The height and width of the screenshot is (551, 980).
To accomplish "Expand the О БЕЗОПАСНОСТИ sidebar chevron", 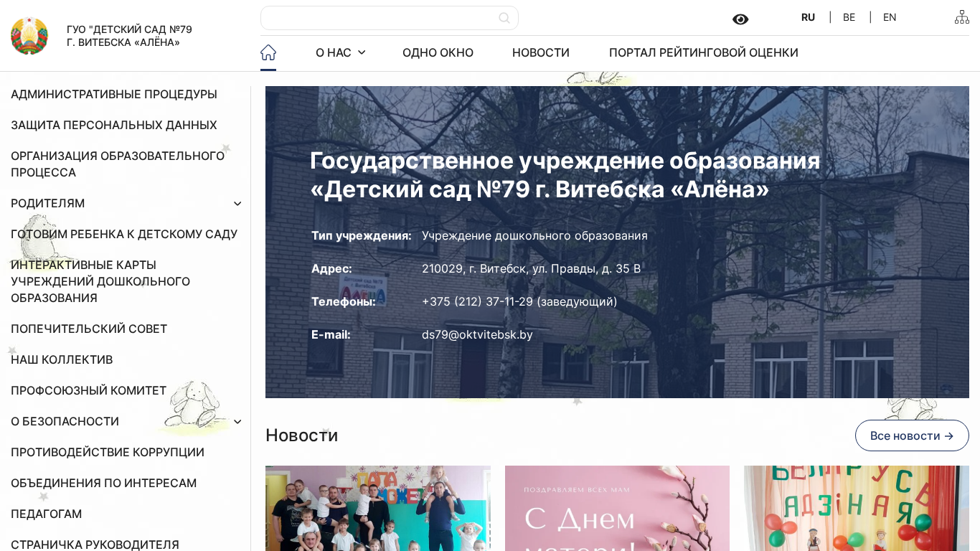I will [x=237, y=422].
